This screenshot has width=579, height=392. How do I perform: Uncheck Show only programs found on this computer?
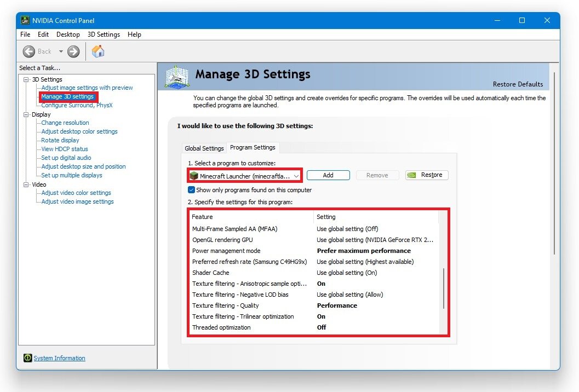click(x=192, y=189)
